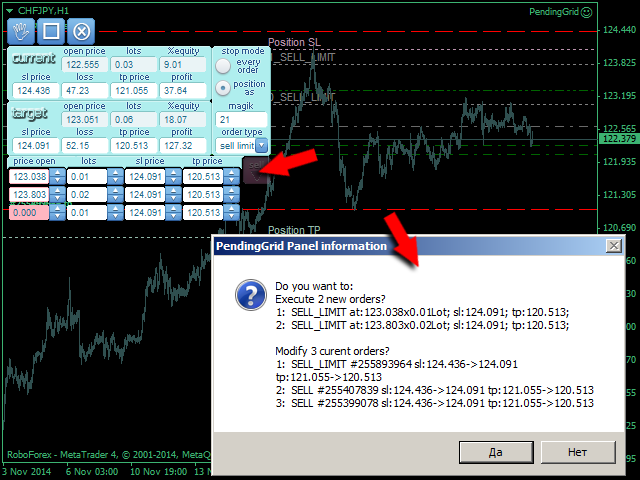
Task: Open the 'sell limit' order type dropdown
Action: coord(261,145)
